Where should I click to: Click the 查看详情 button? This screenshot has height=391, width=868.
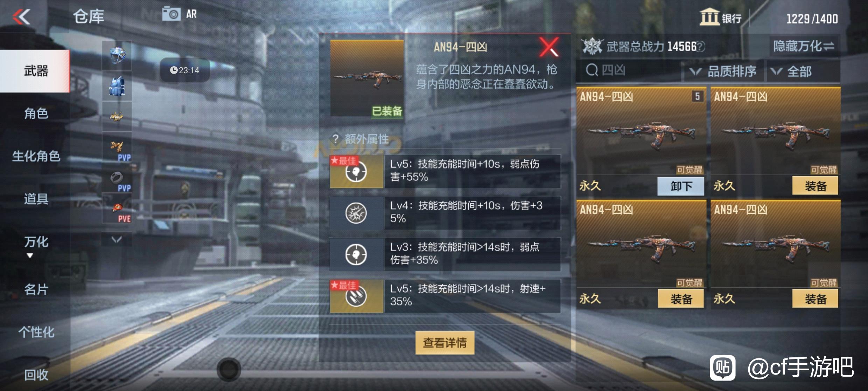tap(445, 343)
